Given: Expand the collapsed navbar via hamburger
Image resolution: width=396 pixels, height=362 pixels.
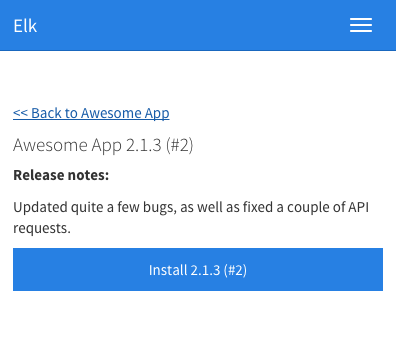Looking at the screenshot, I should coord(361,25).
